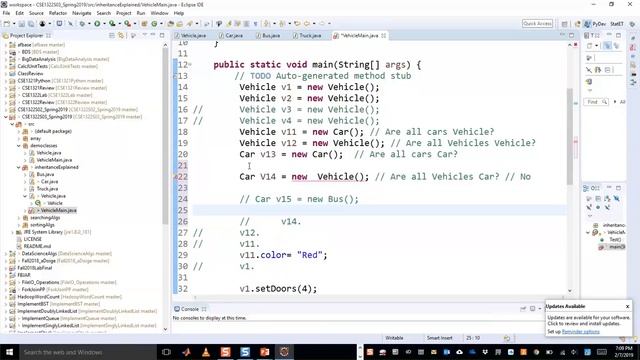This screenshot has height=360, width=640.
Task: Toggle code folding on line 12
Action: pyautogui.click(x=190, y=64)
